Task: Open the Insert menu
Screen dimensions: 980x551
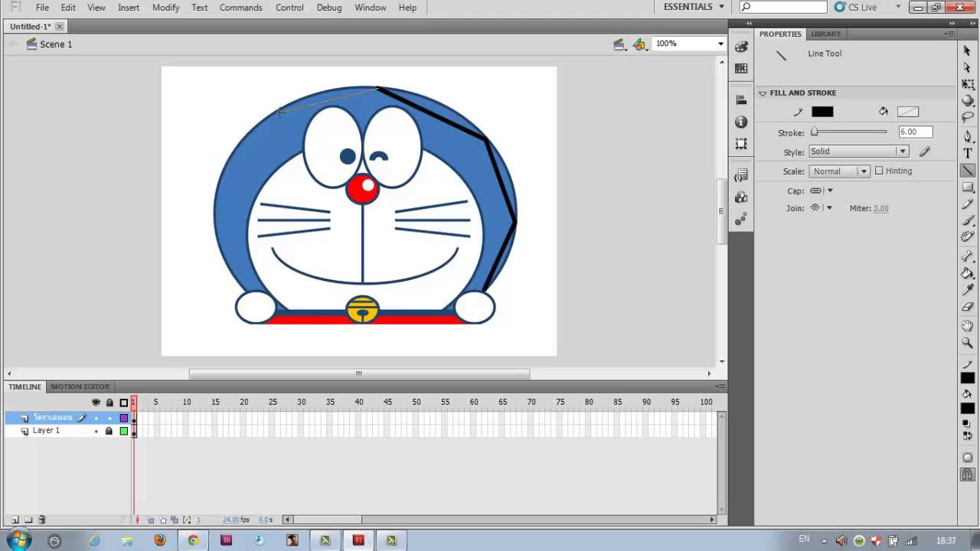Action: point(129,8)
